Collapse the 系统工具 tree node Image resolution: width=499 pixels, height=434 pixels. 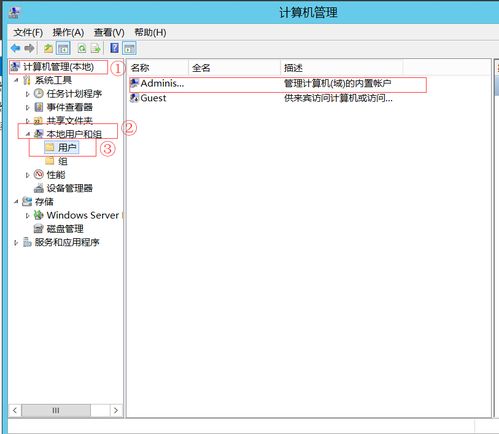coord(15,80)
